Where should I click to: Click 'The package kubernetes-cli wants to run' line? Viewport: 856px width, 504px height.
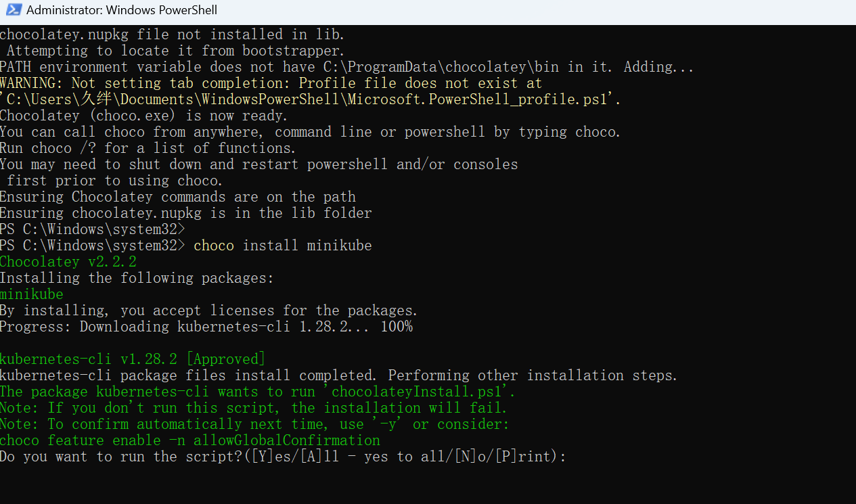pyautogui.click(x=258, y=392)
